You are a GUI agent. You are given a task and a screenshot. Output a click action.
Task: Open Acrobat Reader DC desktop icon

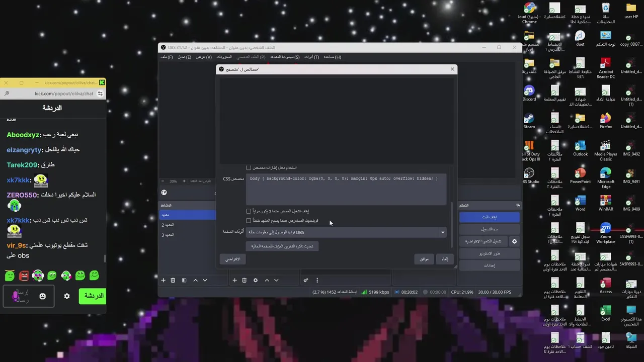(606, 68)
